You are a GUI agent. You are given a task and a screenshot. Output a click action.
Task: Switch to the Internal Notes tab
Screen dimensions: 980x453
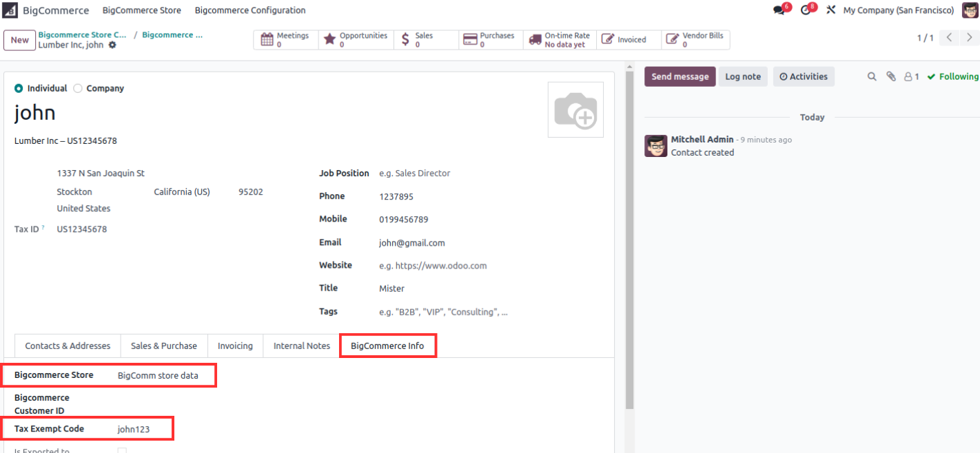pos(302,346)
